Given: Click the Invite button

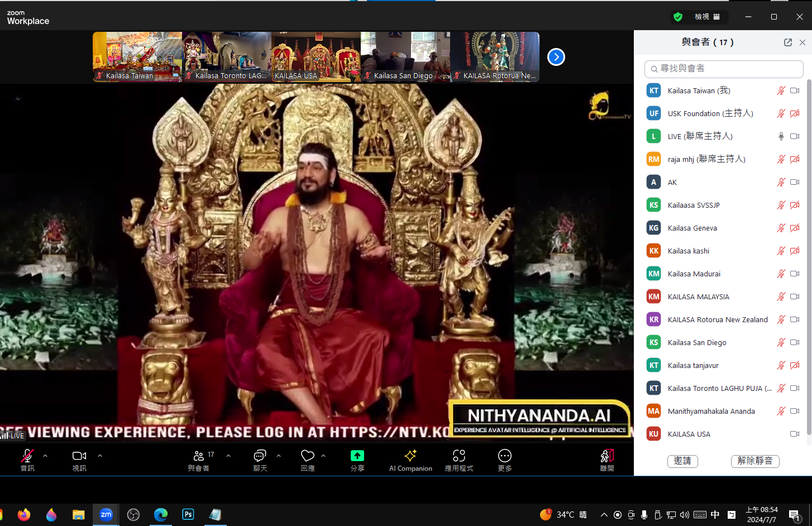Looking at the screenshot, I should click(682, 461).
